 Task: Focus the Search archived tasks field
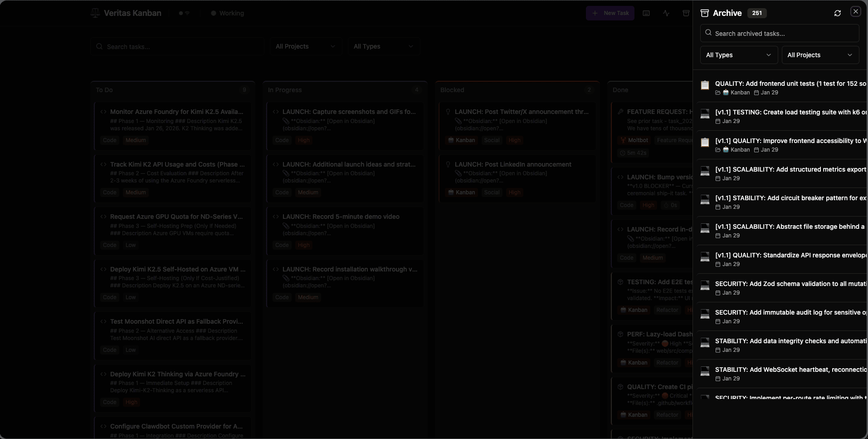pos(785,34)
